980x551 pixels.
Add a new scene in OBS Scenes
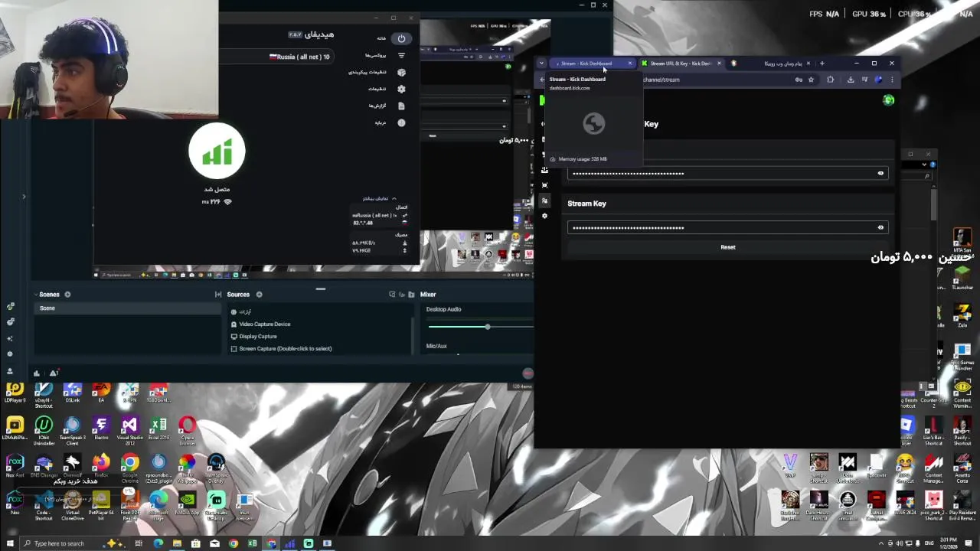point(67,295)
